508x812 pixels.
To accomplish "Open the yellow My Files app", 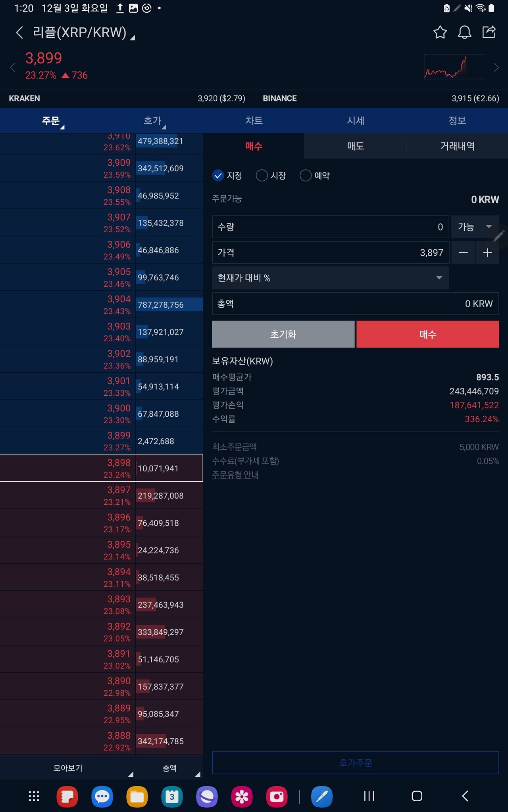I will tap(137, 796).
